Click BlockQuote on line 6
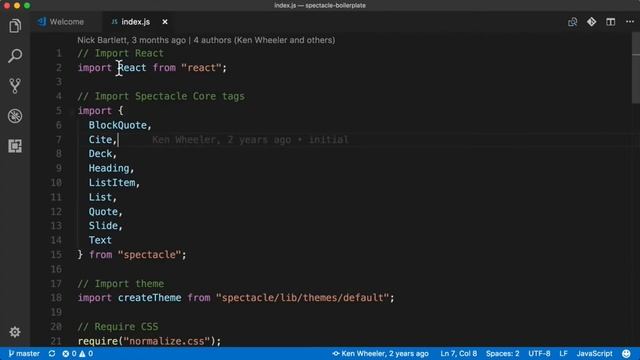640x360 pixels. pyautogui.click(x=118, y=125)
